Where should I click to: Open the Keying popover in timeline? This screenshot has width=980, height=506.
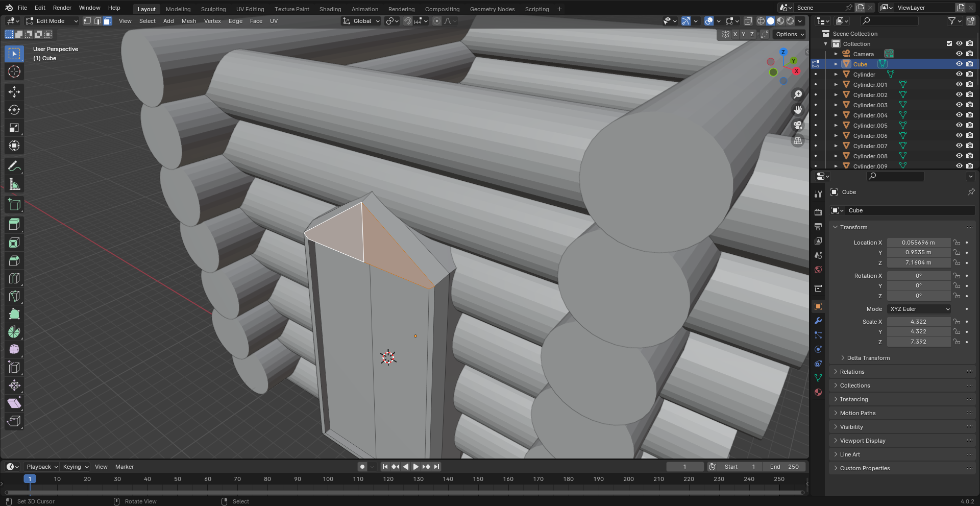[75, 467]
